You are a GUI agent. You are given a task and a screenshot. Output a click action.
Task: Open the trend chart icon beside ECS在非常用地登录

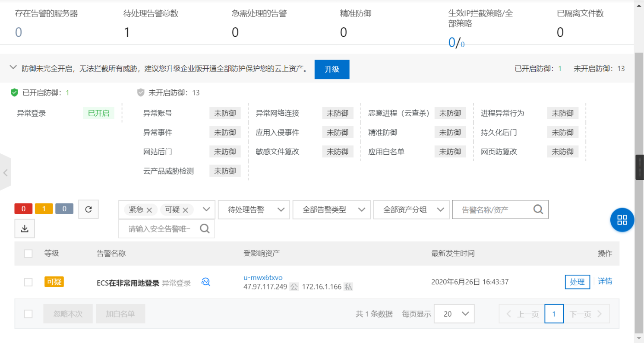(205, 282)
